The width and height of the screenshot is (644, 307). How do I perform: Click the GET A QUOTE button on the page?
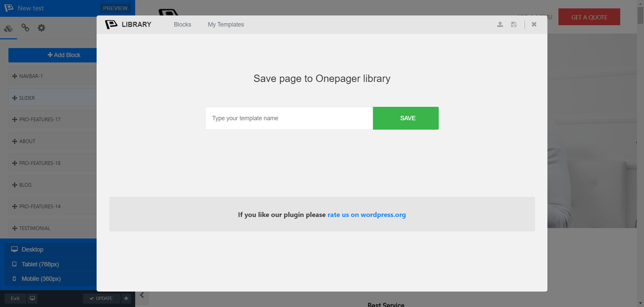click(589, 17)
